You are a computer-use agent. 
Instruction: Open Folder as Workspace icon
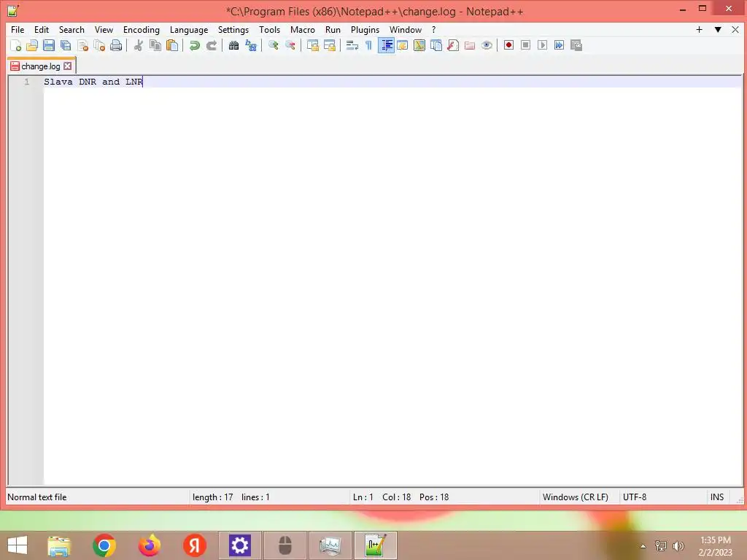(470, 46)
